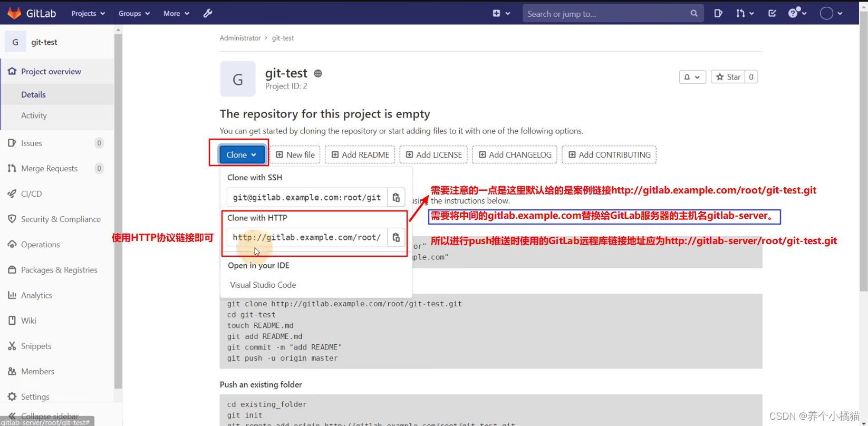The width and height of the screenshot is (868, 426).
Task: Expand the Groups menu
Action: click(x=134, y=13)
